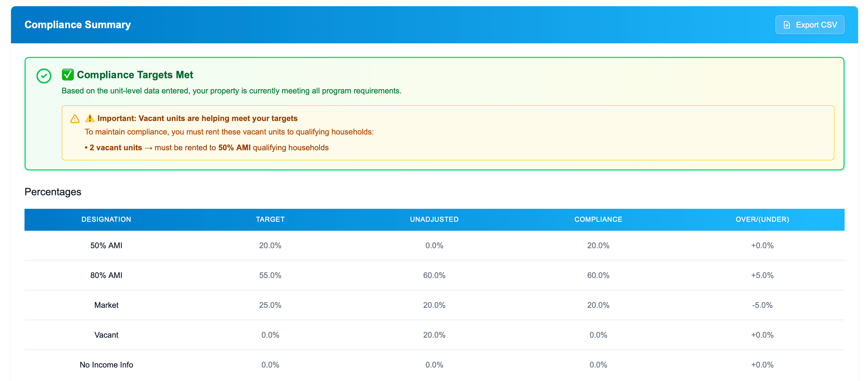Click the 50% AMI target value 20.0%
Screen dimensions: 868x381
270,246
